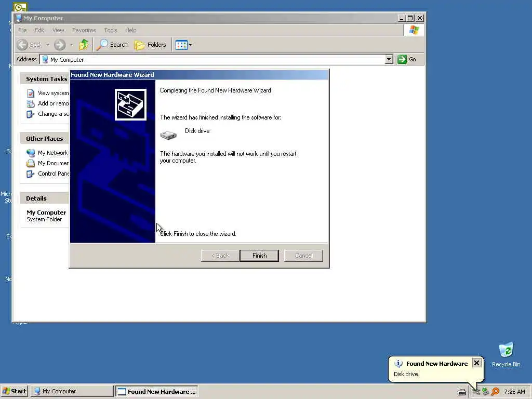Click the yellow-green desktop icon at top-left
The width and height of the screenshot is (532, 399).
point(20,7)
